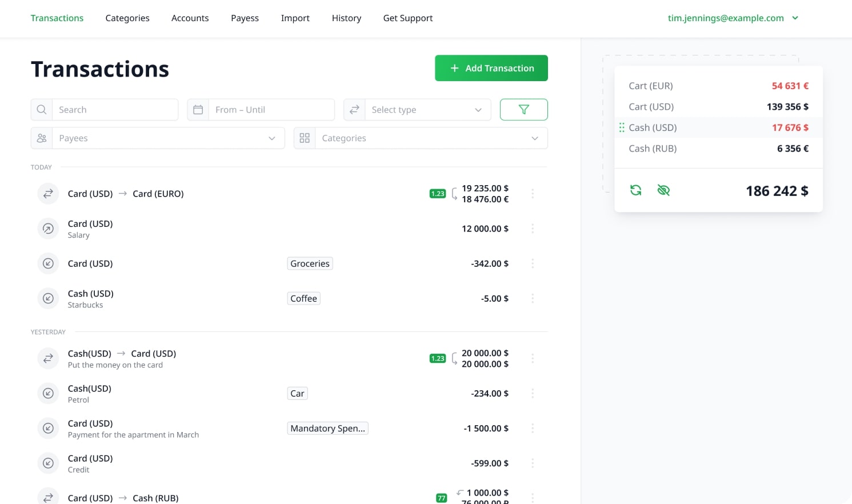Click the refresh balances icon

(635, 190)
